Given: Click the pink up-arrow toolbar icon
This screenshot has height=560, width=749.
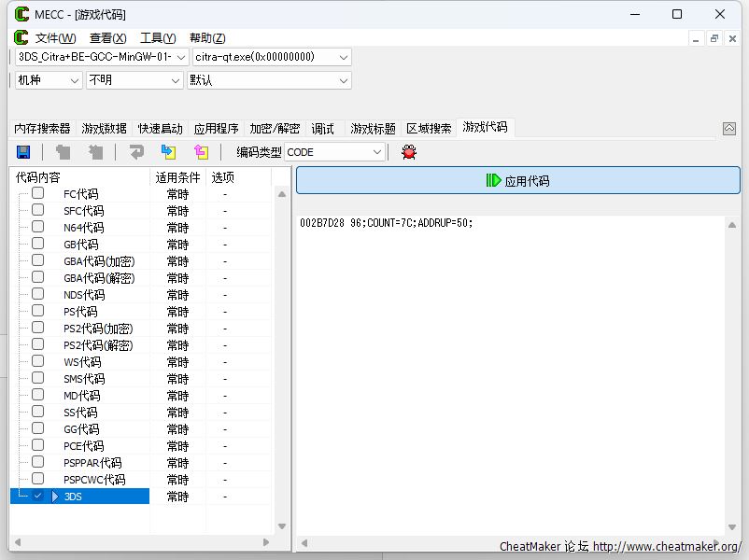Looking at the screenshot, I should tap(201, 152).
